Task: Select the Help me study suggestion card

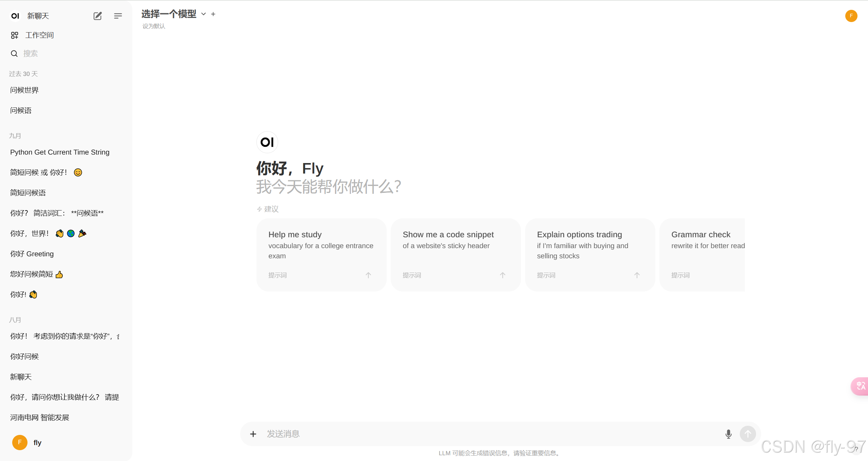Action: [x=321, y=254]
